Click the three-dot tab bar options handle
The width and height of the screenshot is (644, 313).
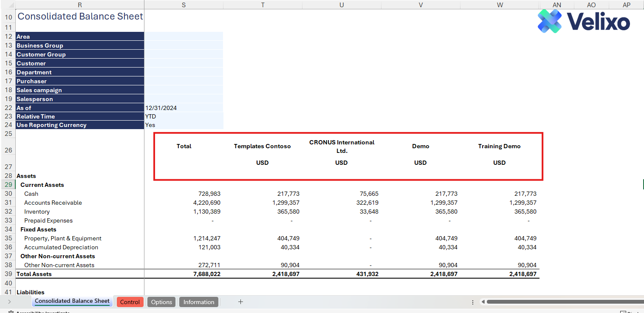[473, 302]
